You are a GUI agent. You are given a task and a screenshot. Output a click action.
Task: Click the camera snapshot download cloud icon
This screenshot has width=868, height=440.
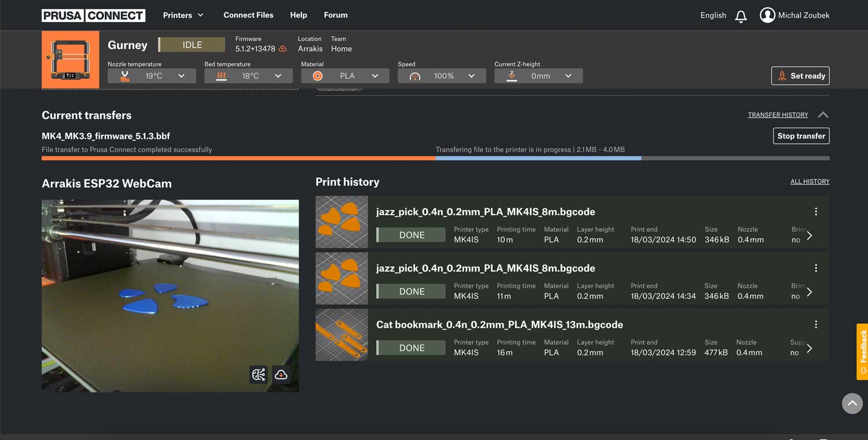pyautogui.click(x=281, y=375)
